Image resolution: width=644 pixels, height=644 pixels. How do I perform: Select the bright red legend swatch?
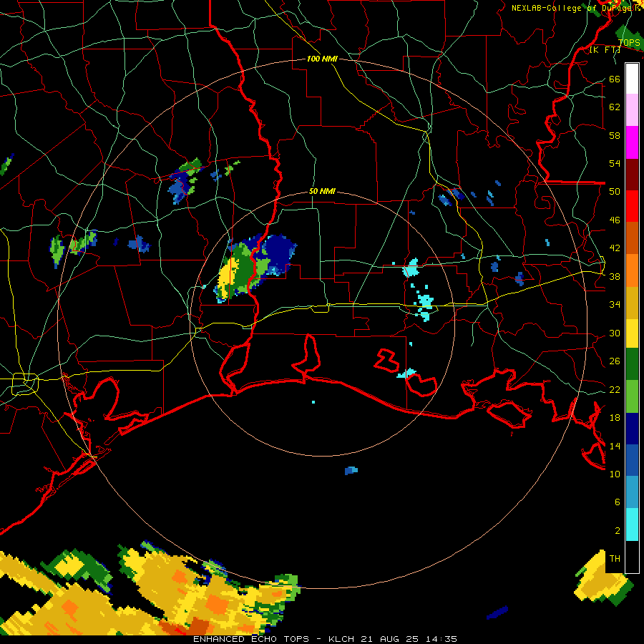[x=632, y=206]
